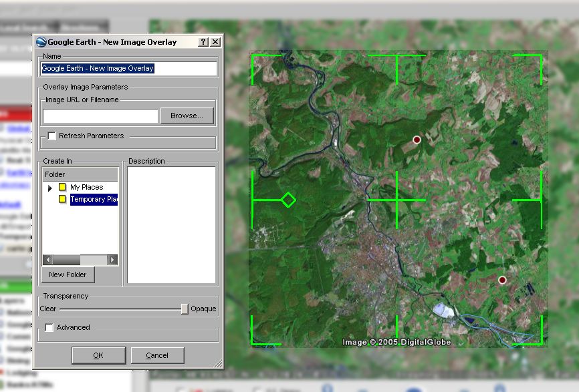The height and width of the screenshot is (392, 579).
Task: Enable the Refresh Parameters checkbox
Action: tap(52, 136)
